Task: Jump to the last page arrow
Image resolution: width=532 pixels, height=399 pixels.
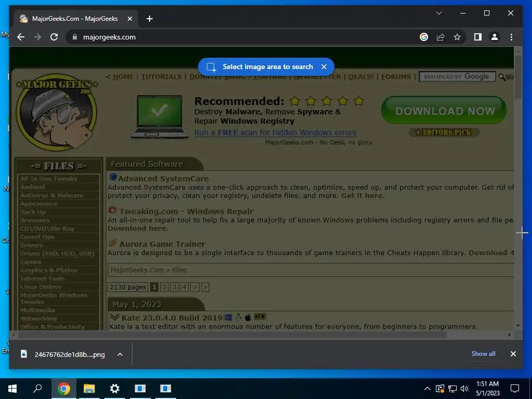Action: click(x=205, y=287)
